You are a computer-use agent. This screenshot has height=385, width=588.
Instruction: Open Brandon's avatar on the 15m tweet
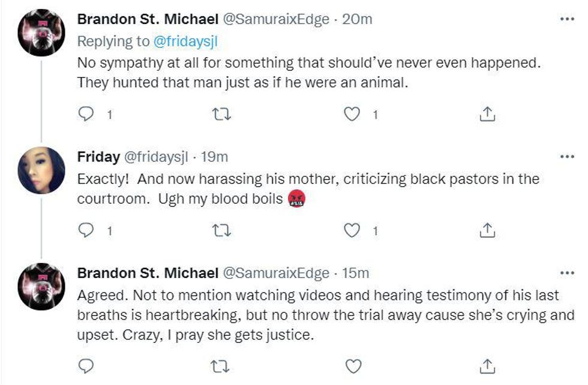(41, 286)
